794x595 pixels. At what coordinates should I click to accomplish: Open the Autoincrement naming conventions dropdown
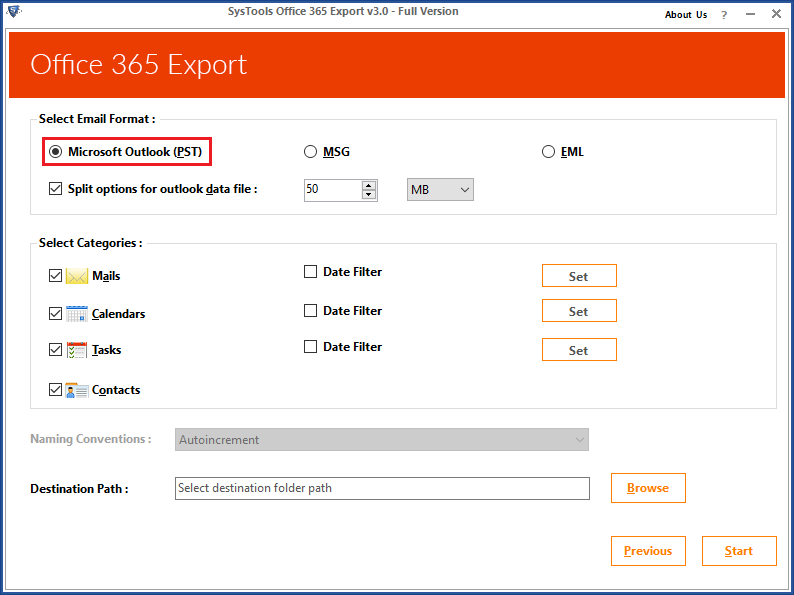coord(382,440)
